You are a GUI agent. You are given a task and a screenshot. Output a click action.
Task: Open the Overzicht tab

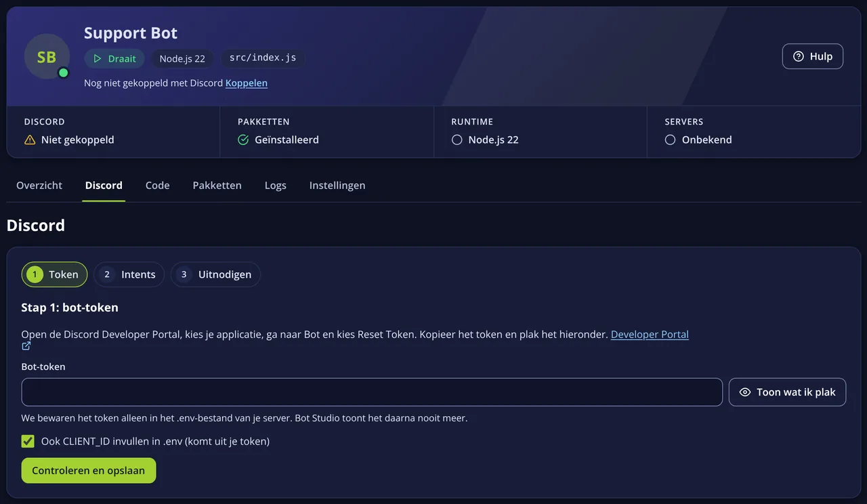tap(39, 186)
